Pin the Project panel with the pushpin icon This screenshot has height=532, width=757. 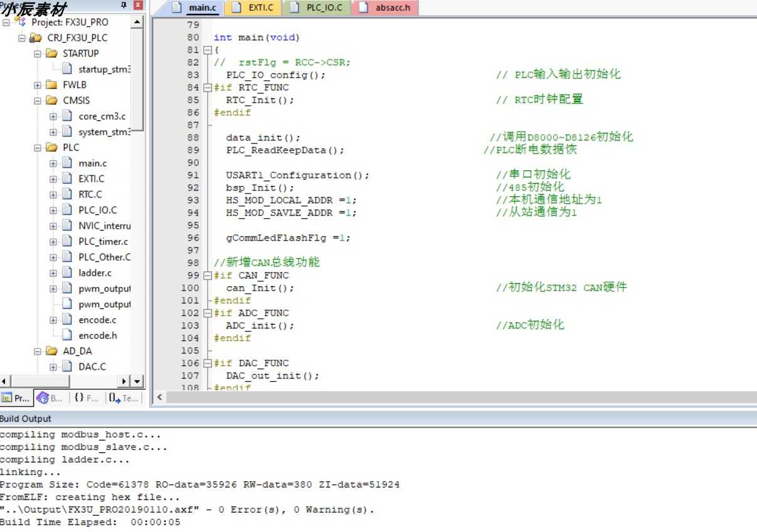[x=123, y=4]
